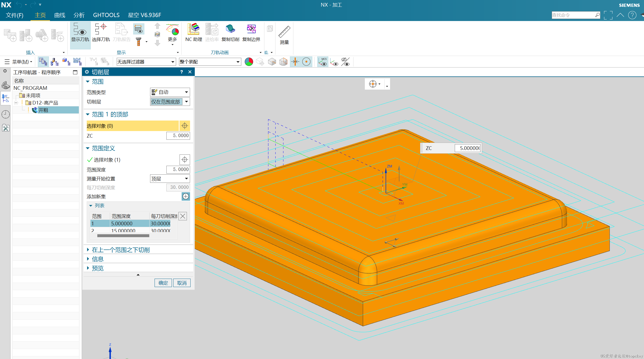644x359 pixels.
Task: Click the 复制切削 copy cut icon
Action: [x=230, y=33]
